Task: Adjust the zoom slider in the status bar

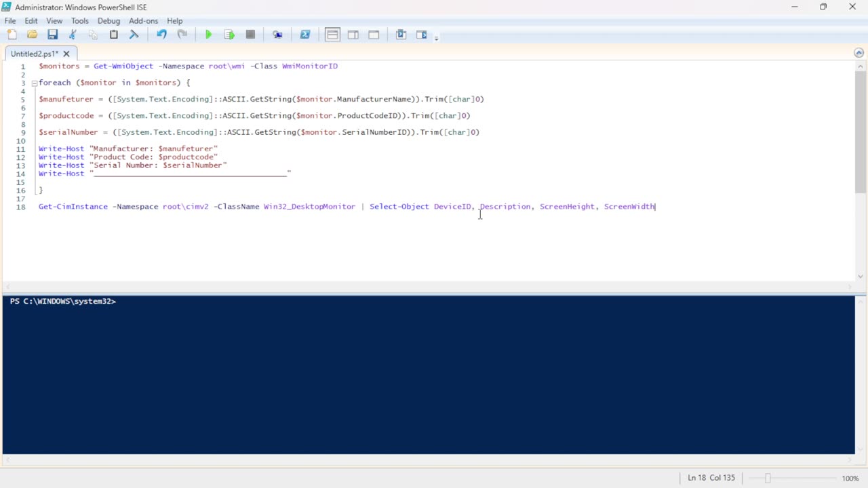Action: [x=768, y=478]
